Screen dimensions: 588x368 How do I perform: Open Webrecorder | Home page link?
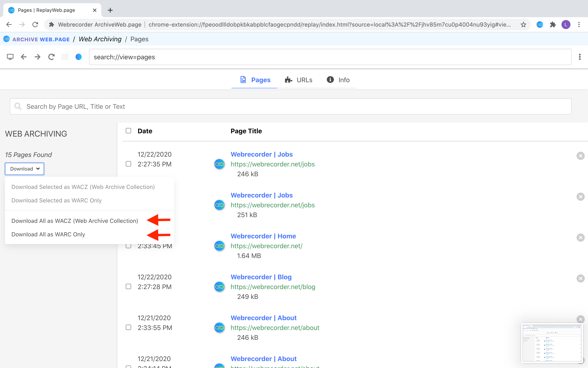click(x=263, y=236)
